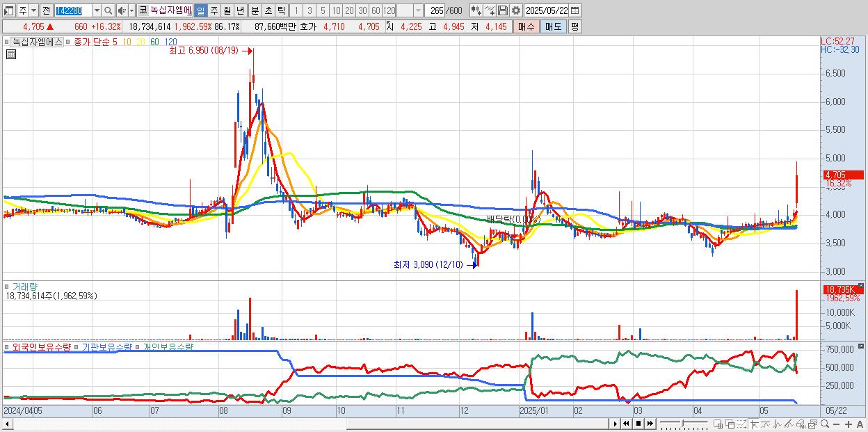Image resolution: width=868 pixels, height=432 pixels.
Task: Select the monthly '월' period toggle
Action: pos(227,10)
